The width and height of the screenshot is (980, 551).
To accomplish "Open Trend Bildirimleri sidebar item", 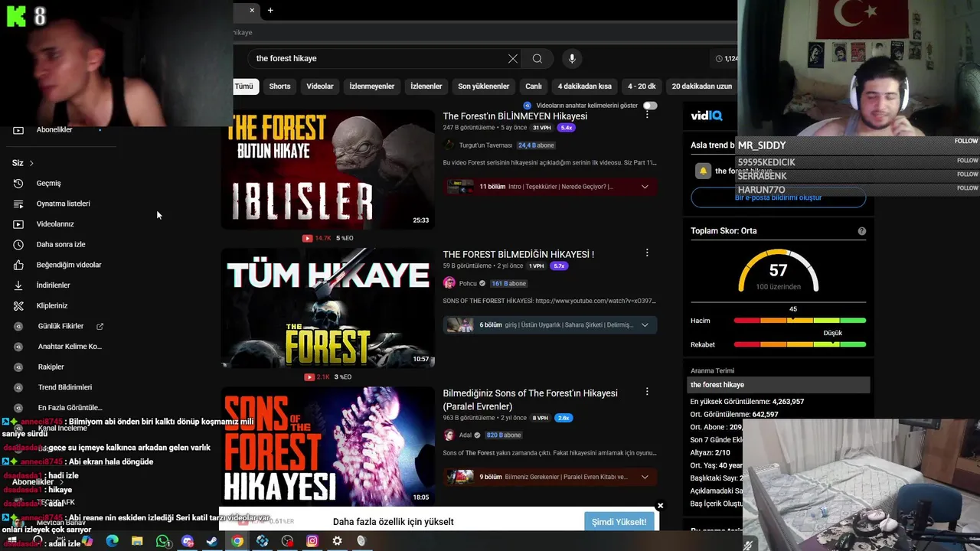I will point(64,387).
